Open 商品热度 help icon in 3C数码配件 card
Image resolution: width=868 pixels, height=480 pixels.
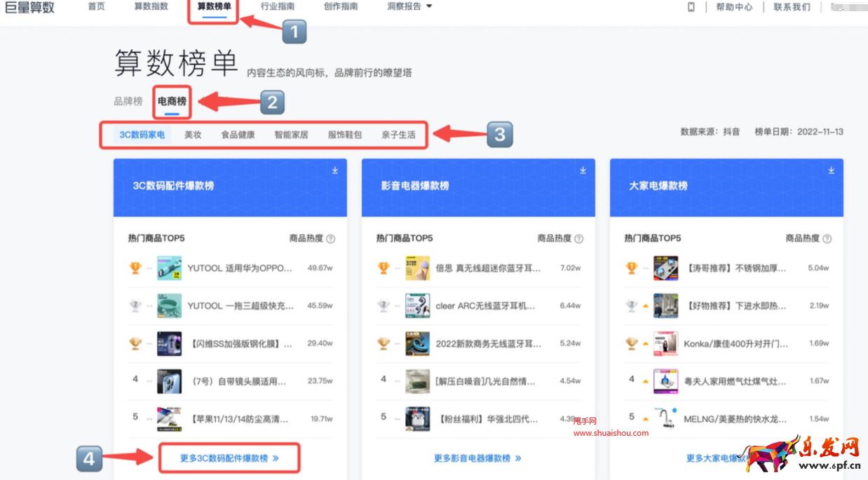coord(331,239)
